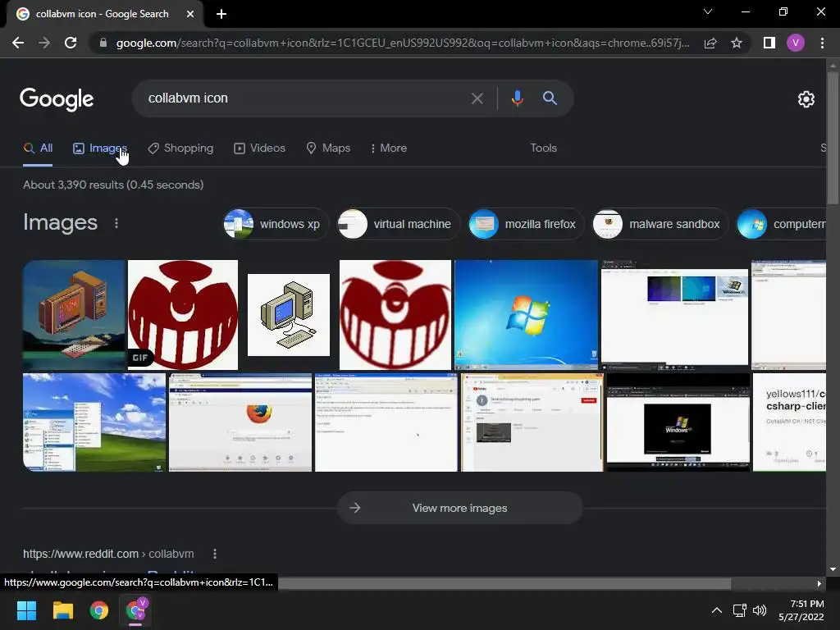Image resolution: width=840 pixels, height=630 pixels.
Task: Open the Windows XP boot screen thumbnail
Action: pyautogui.click(x=678, y=422)
